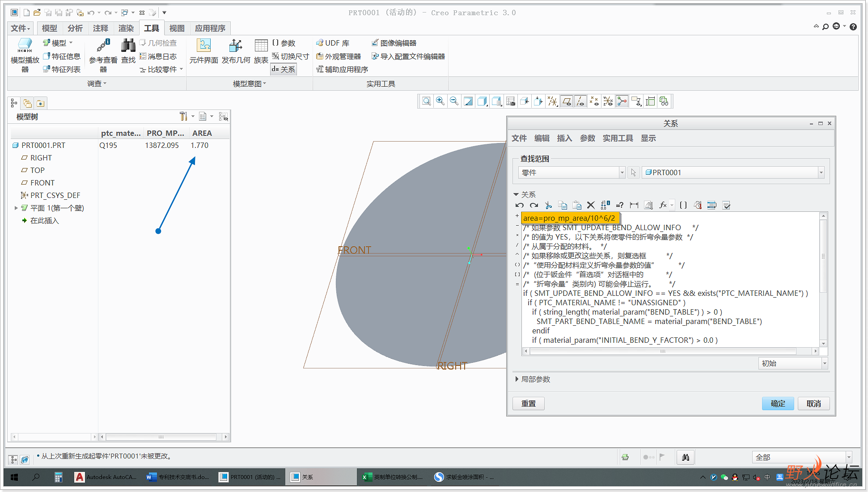Screen dimensions: 868x492
Task: Redo the edit in the Relations toolbar
Action: (534, 205)
